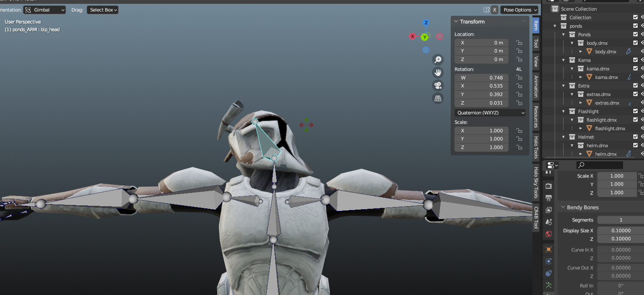Uncheck the flashlight.dmx collection checkbox
644x295 pixels.
tap(635, 120)
